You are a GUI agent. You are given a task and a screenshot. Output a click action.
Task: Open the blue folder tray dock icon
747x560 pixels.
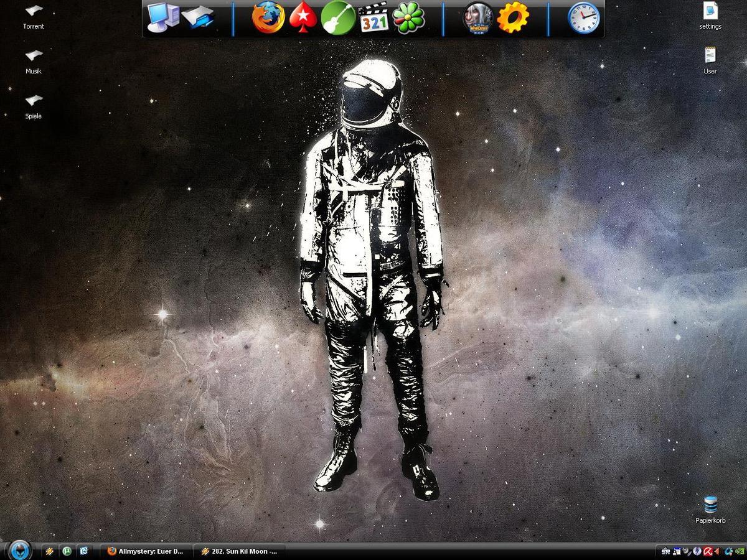(x=198, y=18)
